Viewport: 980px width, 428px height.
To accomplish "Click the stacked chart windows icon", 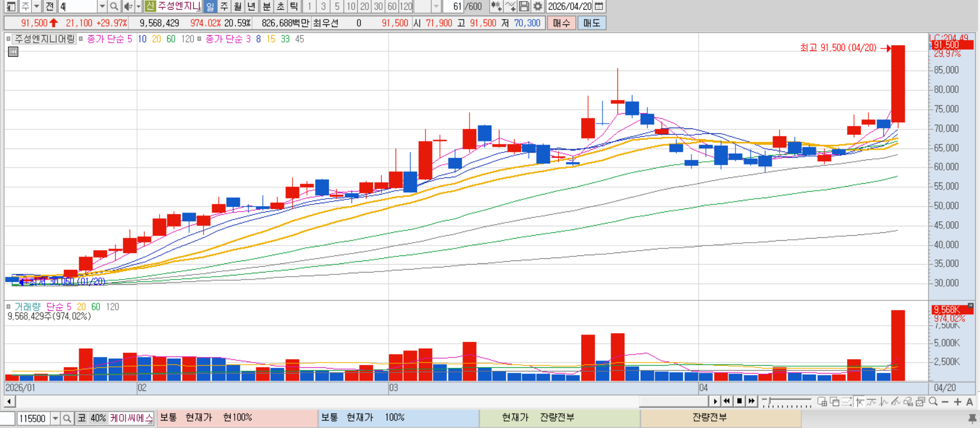I will click(x=920, y=401).
